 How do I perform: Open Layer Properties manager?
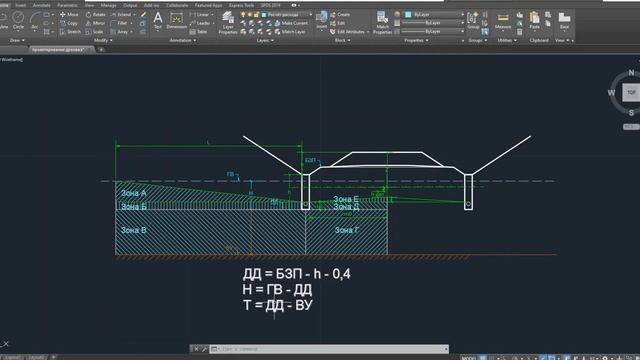pyautogui.click(x=228, y=23)
